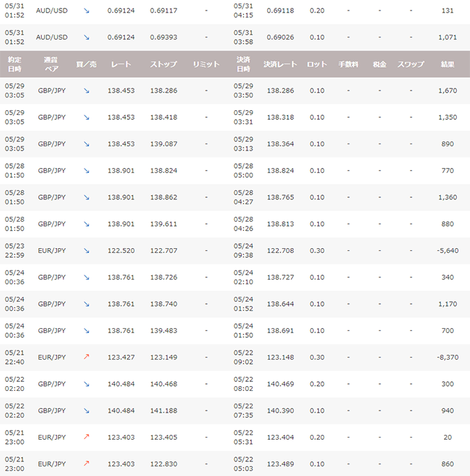Click the 約定日時 column header
Viewport: 470px width, 476px height.
(x=15, y=64)
